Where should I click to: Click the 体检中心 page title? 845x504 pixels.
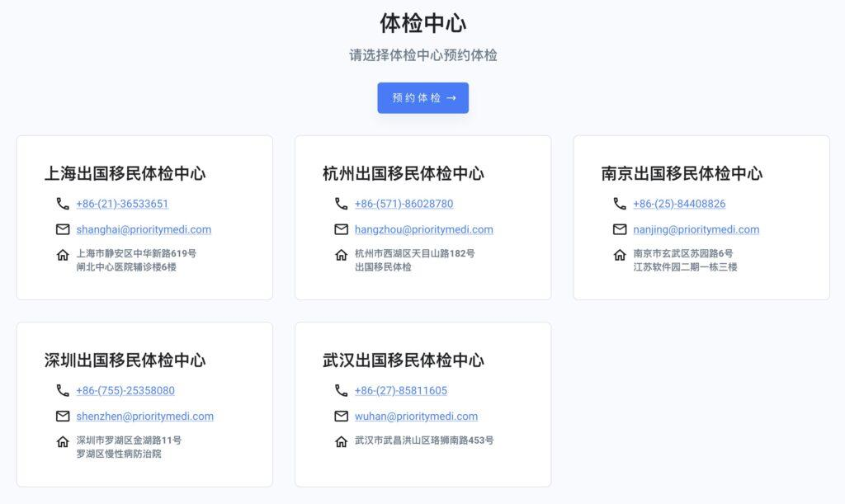point(423,23)
